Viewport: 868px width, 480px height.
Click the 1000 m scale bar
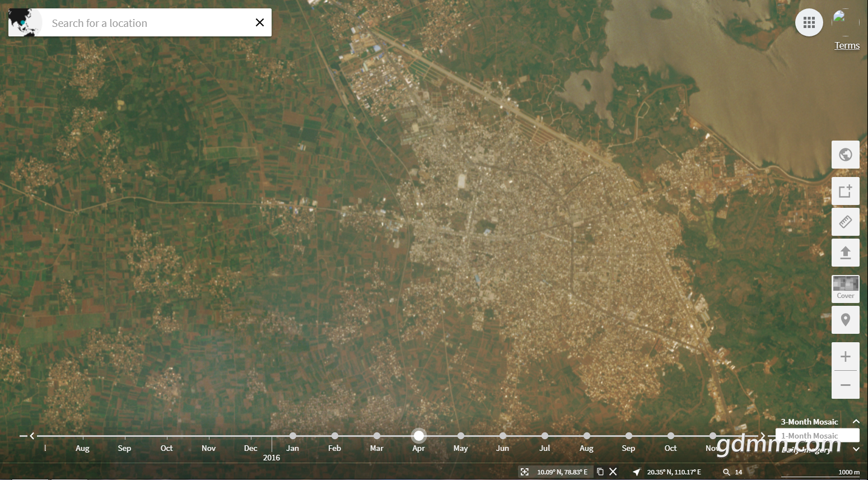coord(820,473)
